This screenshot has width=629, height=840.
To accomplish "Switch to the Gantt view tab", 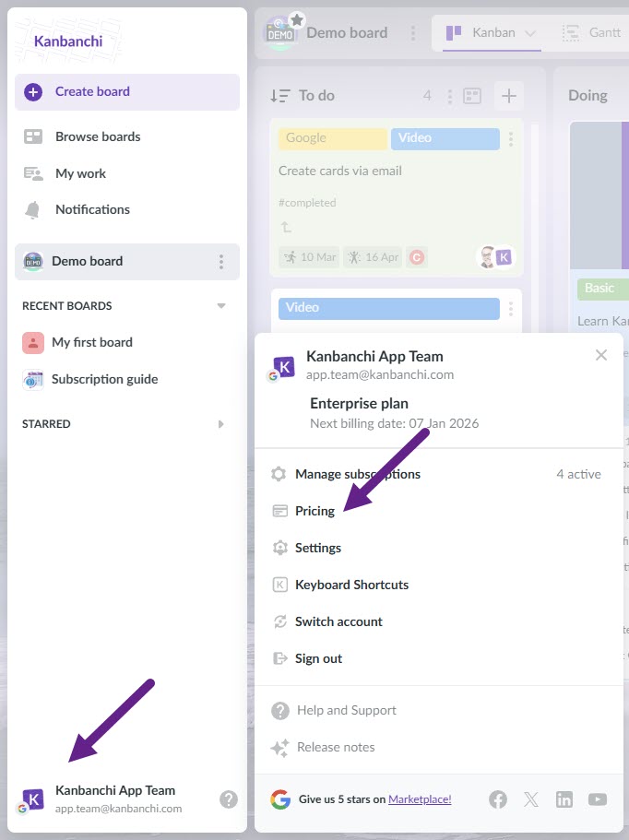I will click(x=591, y=33).
